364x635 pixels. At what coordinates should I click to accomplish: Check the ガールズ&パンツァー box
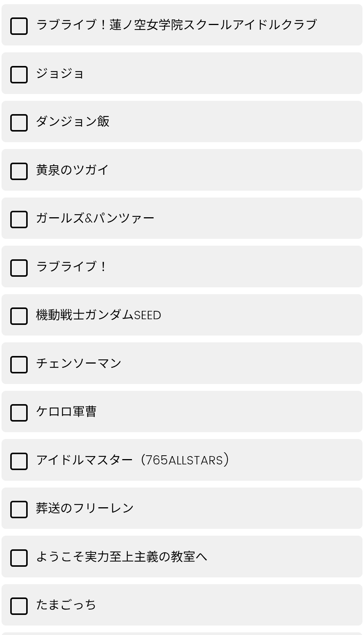19,219
